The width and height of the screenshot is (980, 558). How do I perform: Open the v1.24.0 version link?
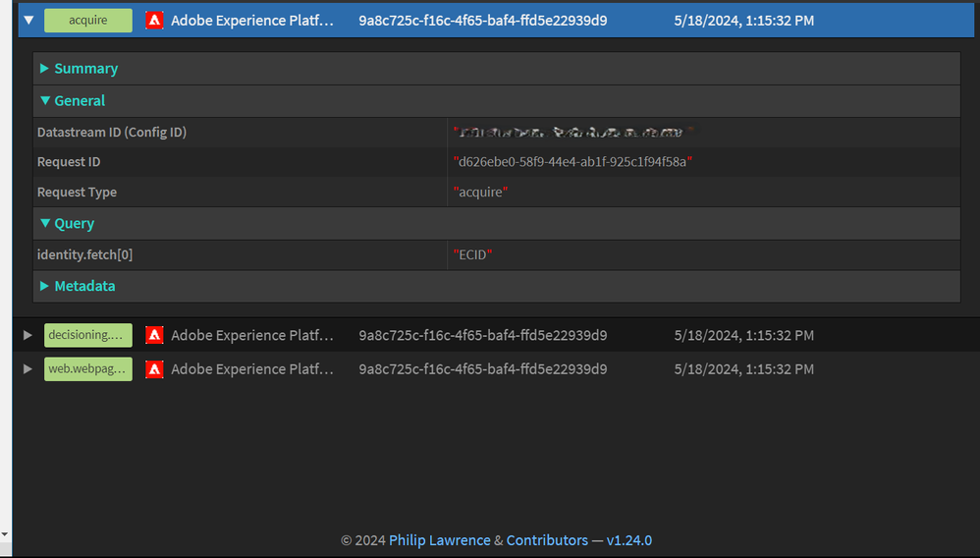point(628,540)
